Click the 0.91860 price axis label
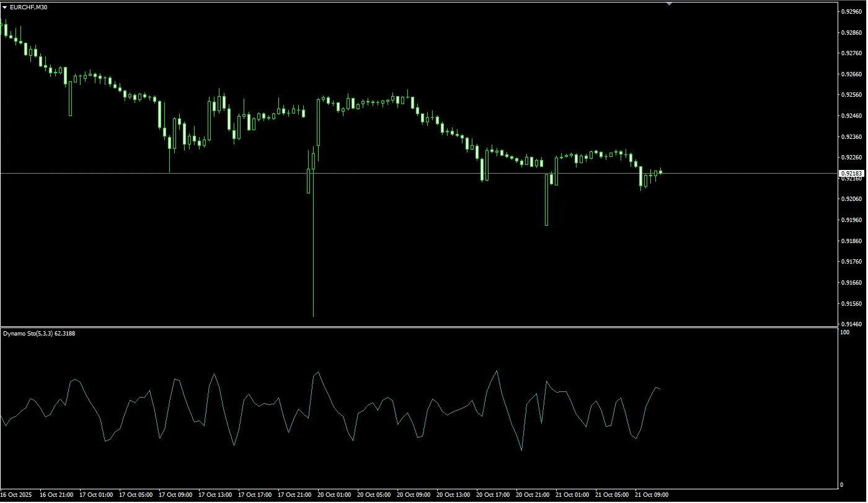This screenshot has width=868, height=503. pyautogui.click(x=851, y=241)
